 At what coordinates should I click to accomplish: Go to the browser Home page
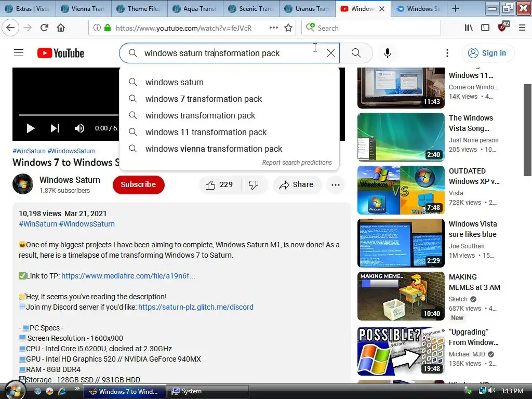(x=61, y=28)
